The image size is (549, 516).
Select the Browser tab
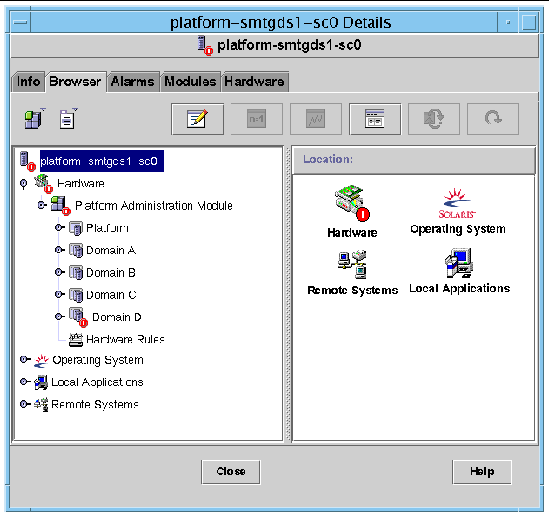click(75, 82)
